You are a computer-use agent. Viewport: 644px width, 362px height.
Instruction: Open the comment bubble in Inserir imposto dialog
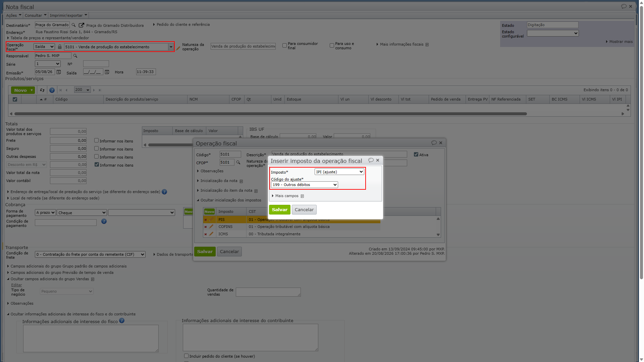[371, 161]
